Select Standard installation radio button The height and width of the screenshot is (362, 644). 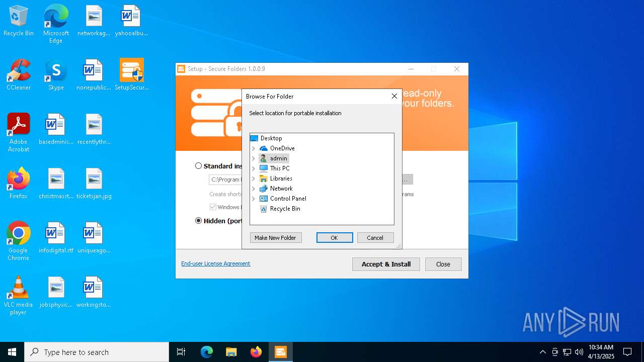click(x=199, y=166)
